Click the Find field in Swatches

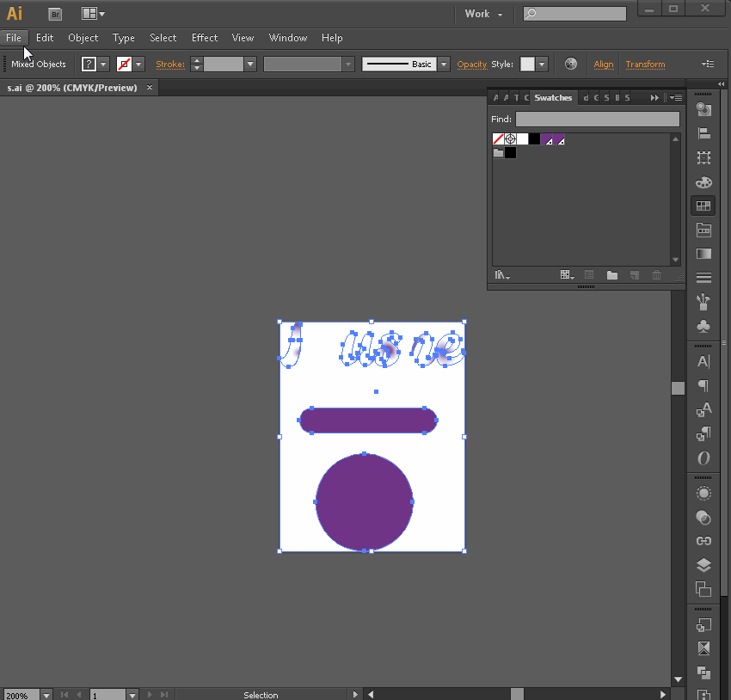click(x=597, y=120)
